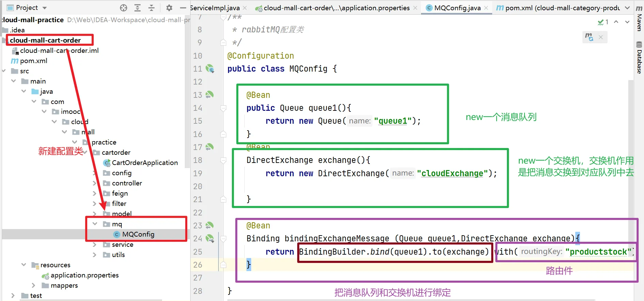Close the application.properties tab
The height and width of the screenshot is (301, 644).
pos(415,8)
